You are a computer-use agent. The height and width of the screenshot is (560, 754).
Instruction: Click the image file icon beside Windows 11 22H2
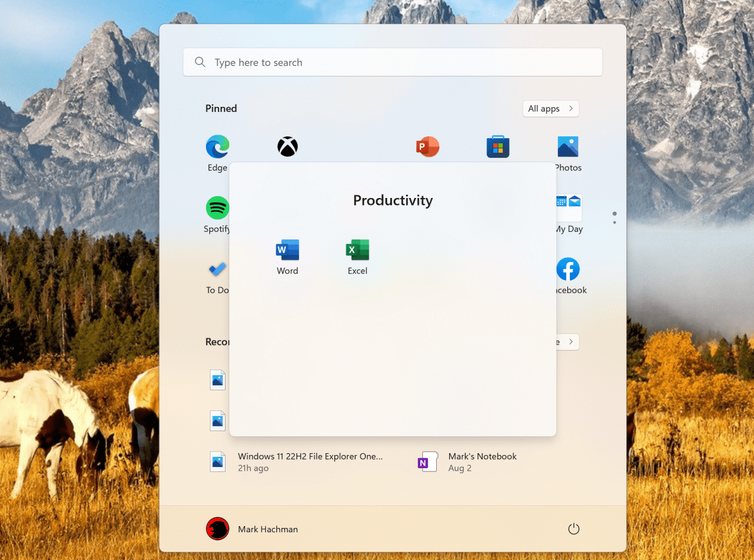point(217,462)
